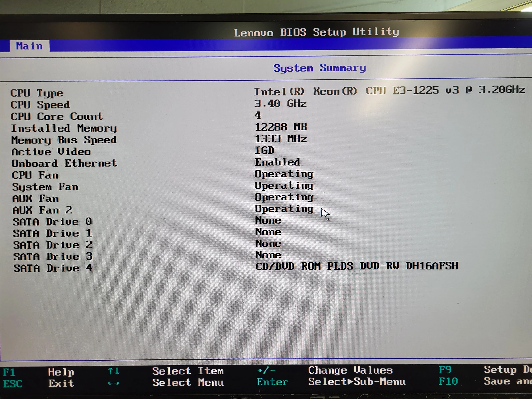
Task: Click the CPU Fan label
Action: [x=35, y=175]
